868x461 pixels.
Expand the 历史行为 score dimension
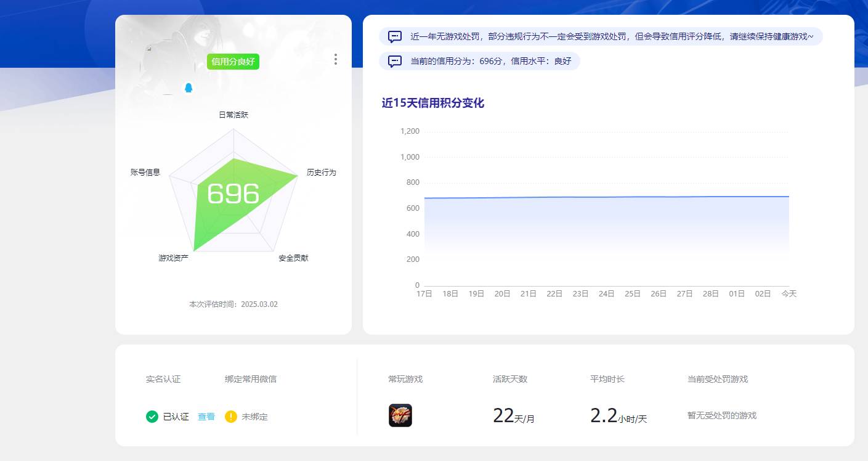tap(323, 173)
